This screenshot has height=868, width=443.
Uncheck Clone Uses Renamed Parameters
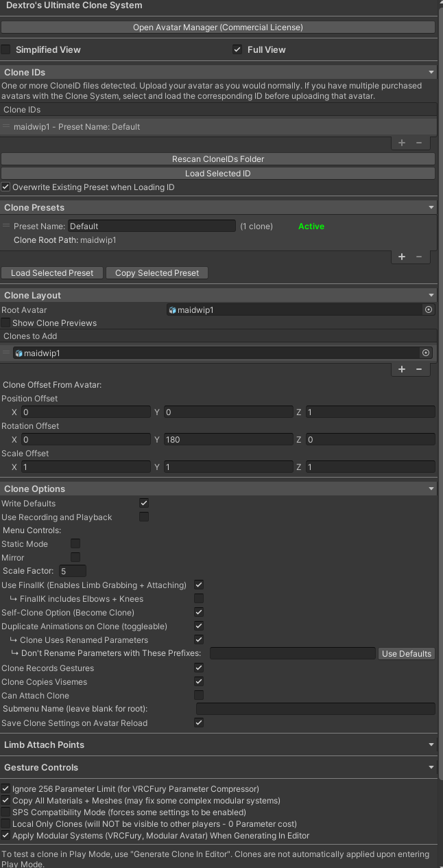[x=199, y=640]
